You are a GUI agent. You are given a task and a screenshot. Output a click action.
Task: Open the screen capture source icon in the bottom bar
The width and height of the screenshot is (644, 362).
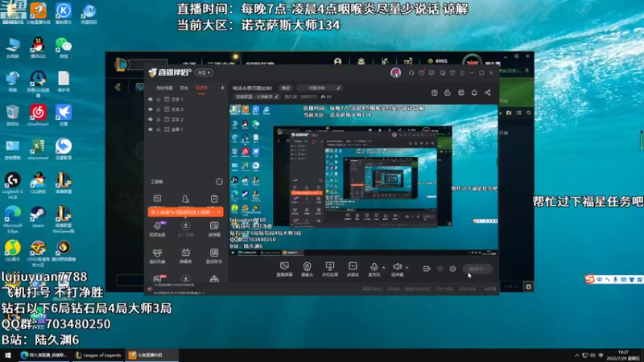point(284,269)
